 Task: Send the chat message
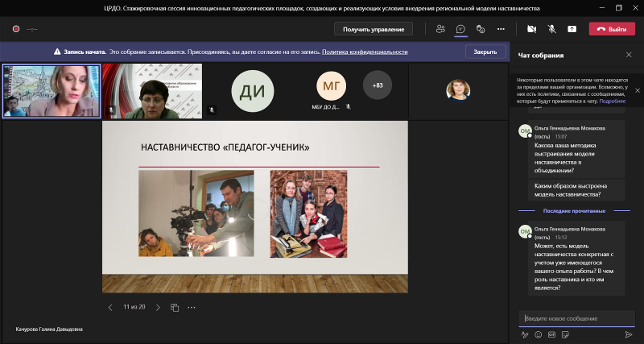[x=629, y=334]
